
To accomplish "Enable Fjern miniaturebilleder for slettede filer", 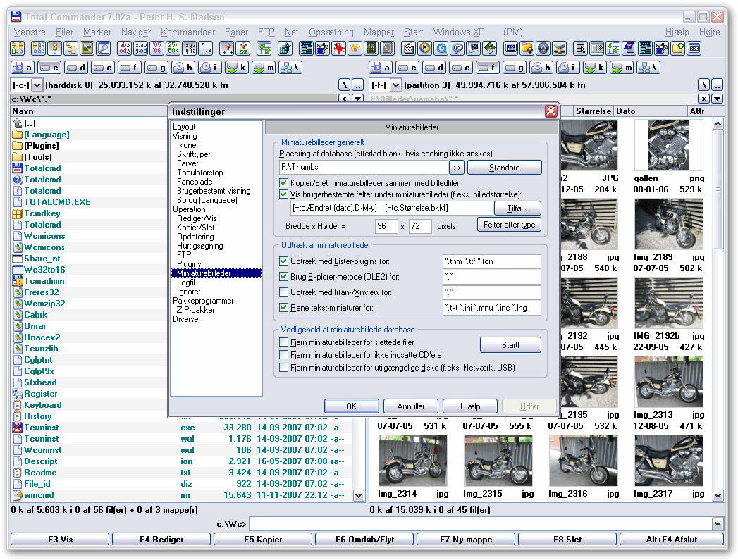I will [284, 342].
